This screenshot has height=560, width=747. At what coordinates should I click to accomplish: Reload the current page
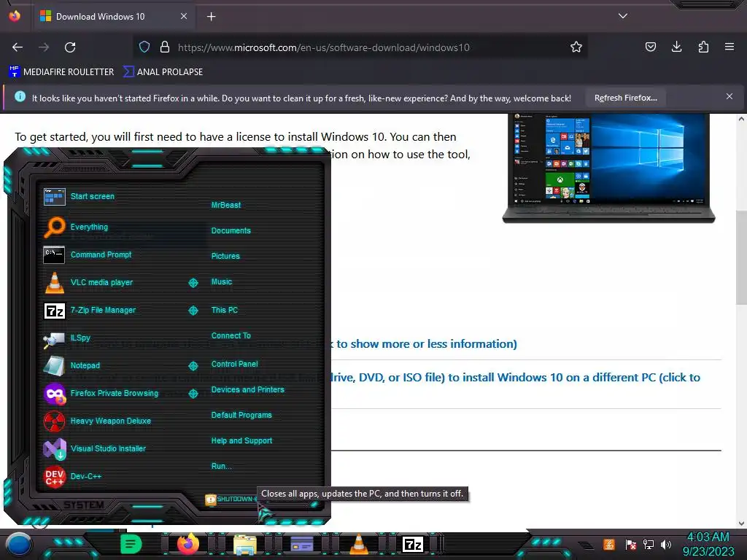[x=70, y=47]
